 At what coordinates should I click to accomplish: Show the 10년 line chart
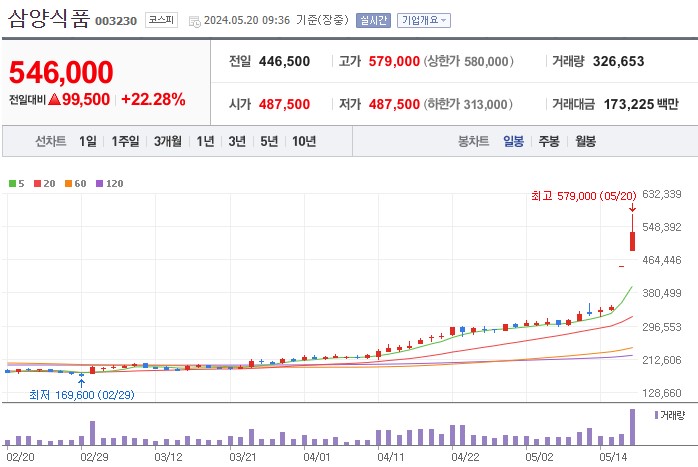[303, 141]
